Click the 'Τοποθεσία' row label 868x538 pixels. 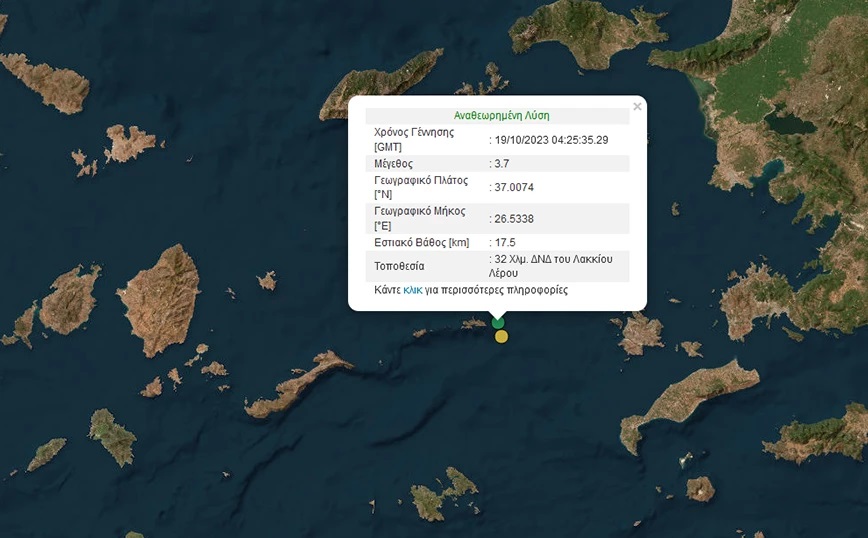coord(399,266)
